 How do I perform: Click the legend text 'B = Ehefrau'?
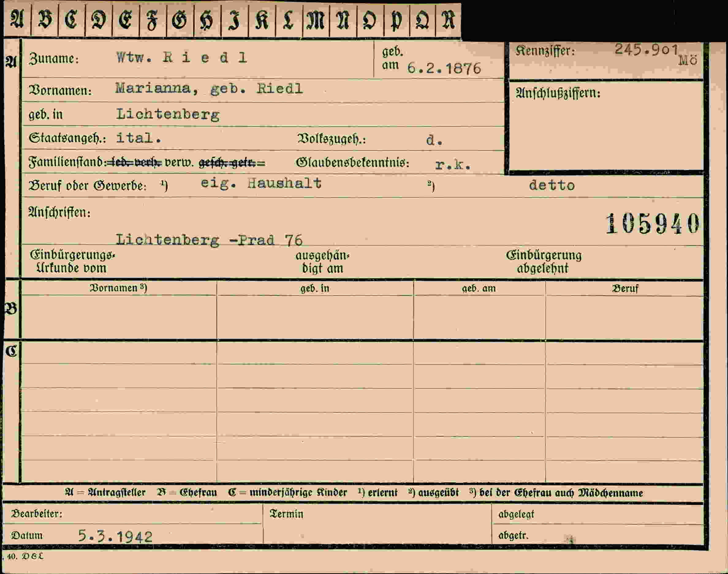187,493
